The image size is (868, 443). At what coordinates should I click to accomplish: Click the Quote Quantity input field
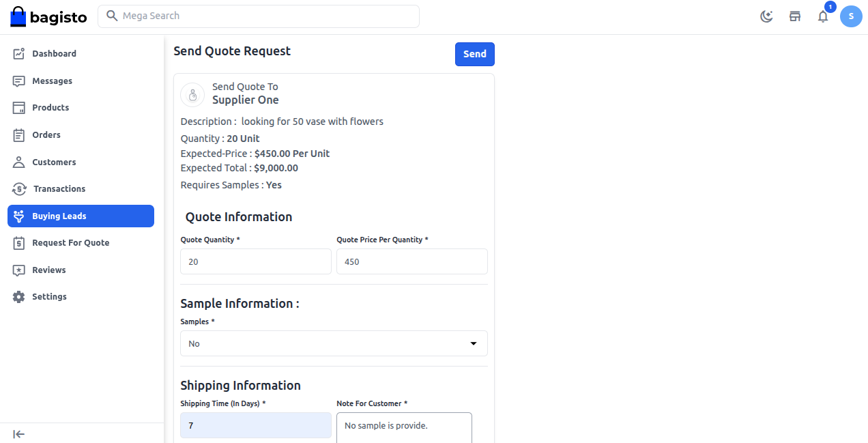[x=255, y=261]
